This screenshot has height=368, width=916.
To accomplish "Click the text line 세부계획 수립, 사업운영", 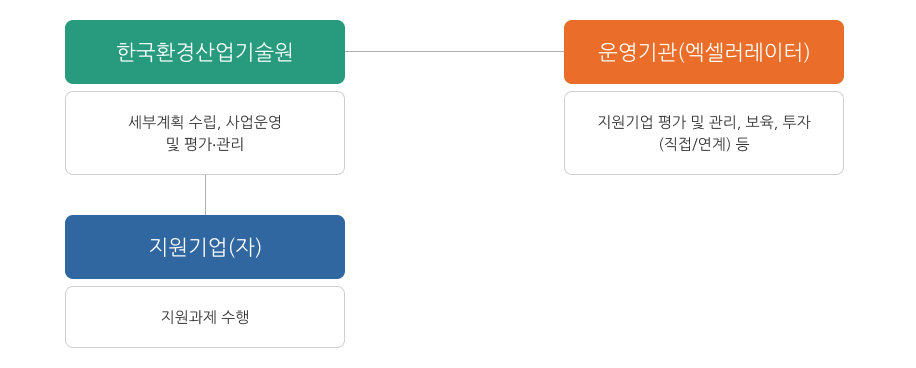I will click(x=205, y=123).
